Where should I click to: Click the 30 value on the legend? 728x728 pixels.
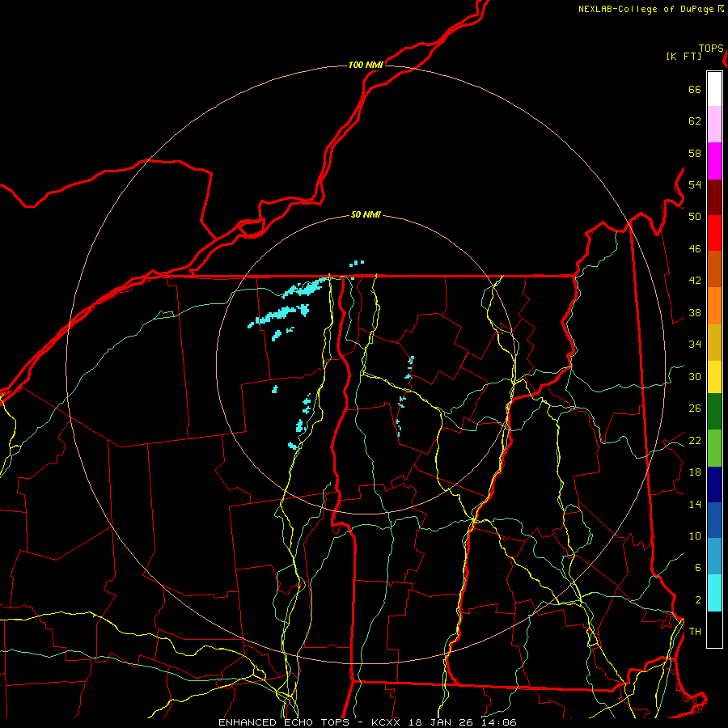[x=695, y=376]
